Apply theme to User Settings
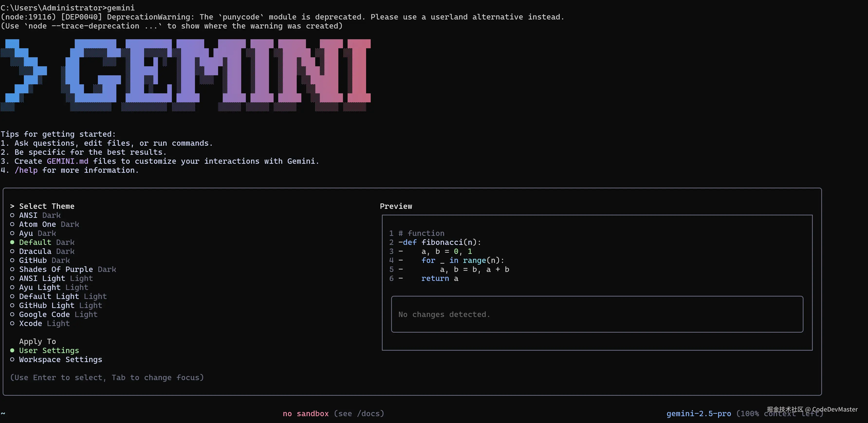The image size is (868, 423). (x=45, y=350)
